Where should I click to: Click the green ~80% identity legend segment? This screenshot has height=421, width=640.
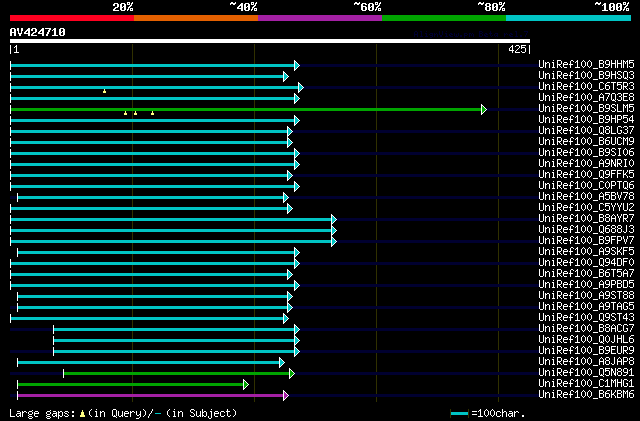point(444,18)
